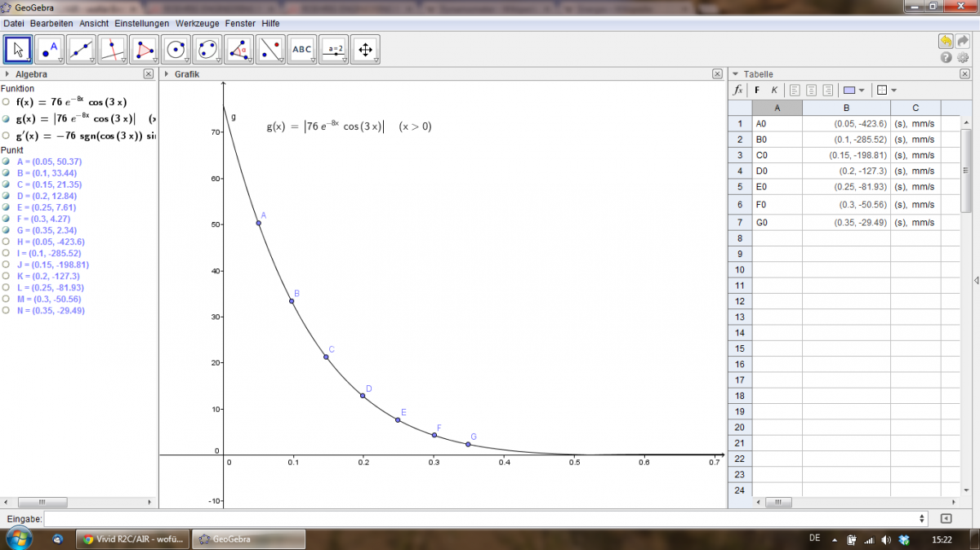Click the bold F button in Tabelle toolbar

(757, 90)
